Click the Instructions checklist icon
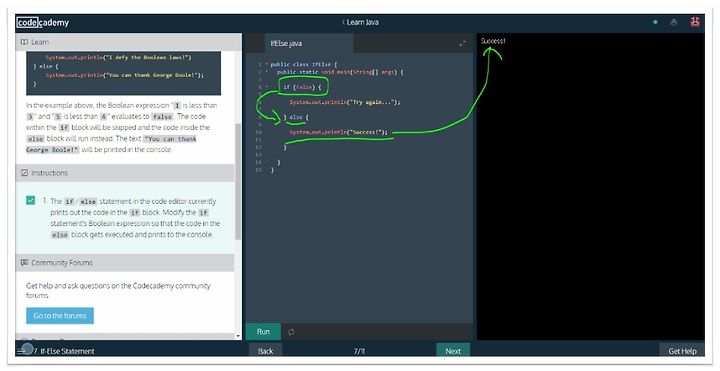 point(24,173)
